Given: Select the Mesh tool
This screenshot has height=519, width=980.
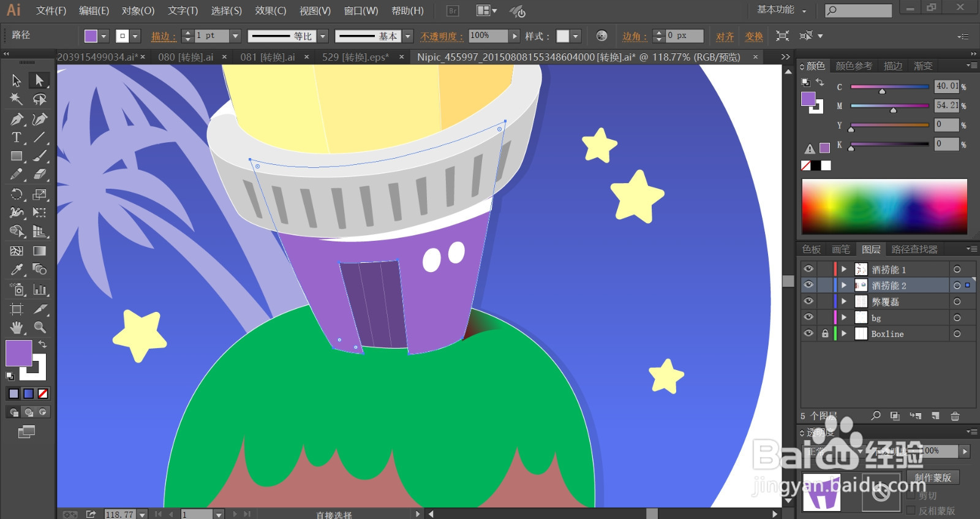Looking at the screenshot, I should (x=17, y=251).
